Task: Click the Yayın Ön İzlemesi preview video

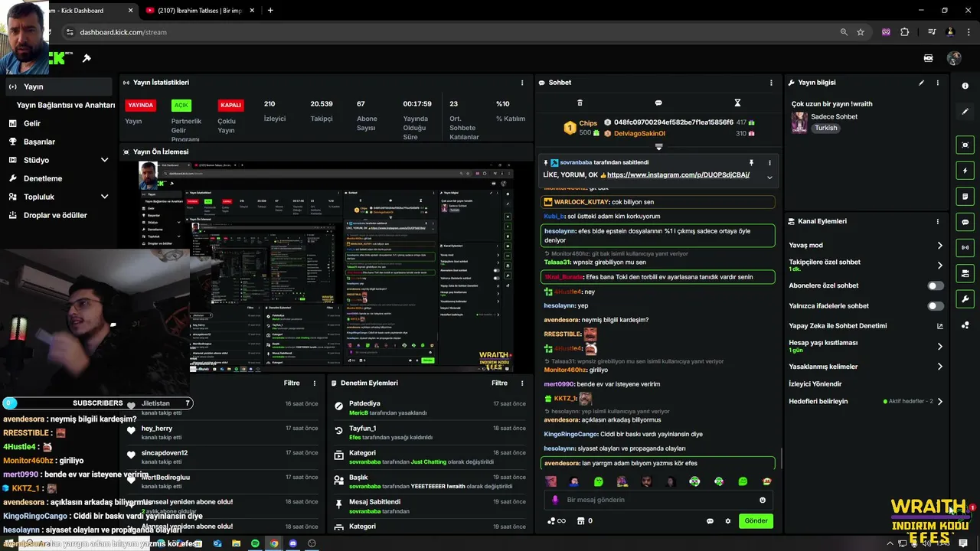Action: click(x=325, y=266)
